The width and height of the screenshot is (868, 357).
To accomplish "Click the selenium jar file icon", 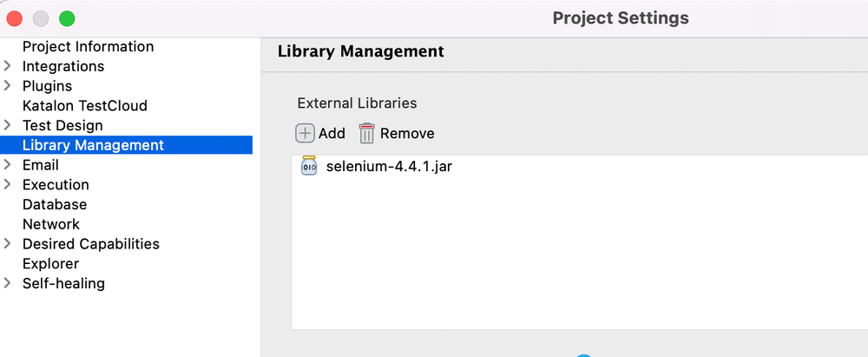I will pyautogui.click(x=309, y=166).
